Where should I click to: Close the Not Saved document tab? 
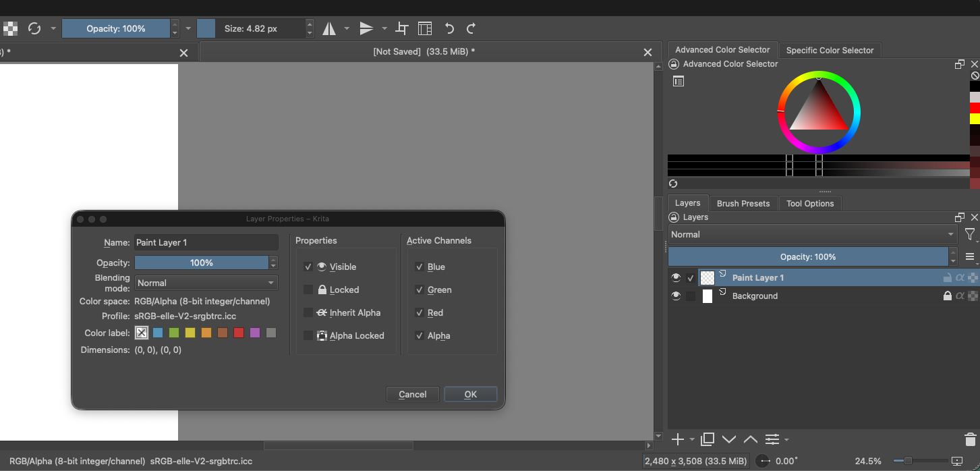pyautogui.click(x=647, y=53)
